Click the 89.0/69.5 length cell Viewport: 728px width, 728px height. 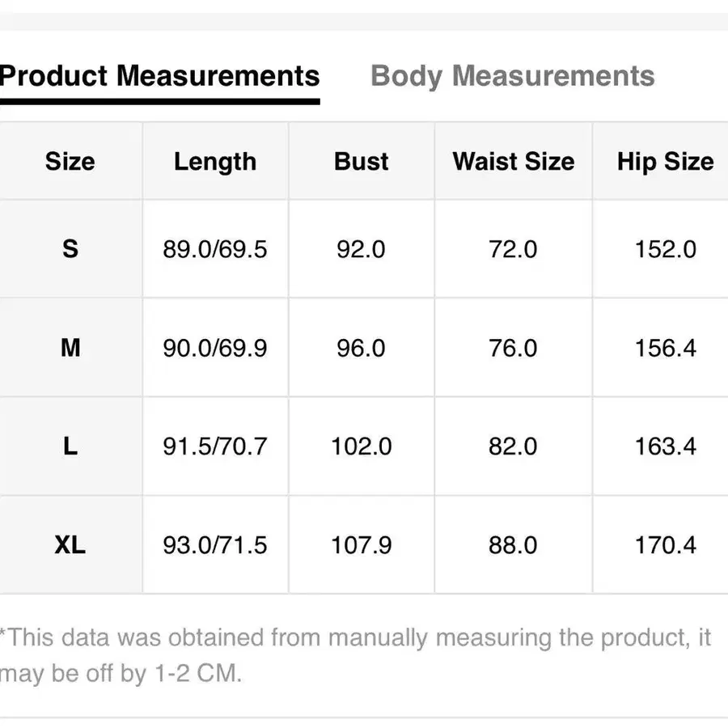coord(215,249)
